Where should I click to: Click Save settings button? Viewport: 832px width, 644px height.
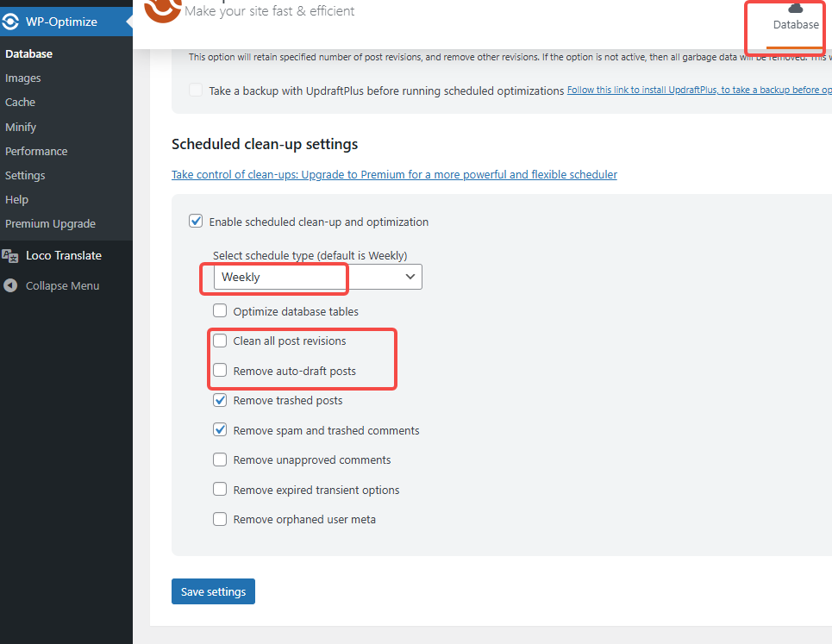[x=213, y=591]
